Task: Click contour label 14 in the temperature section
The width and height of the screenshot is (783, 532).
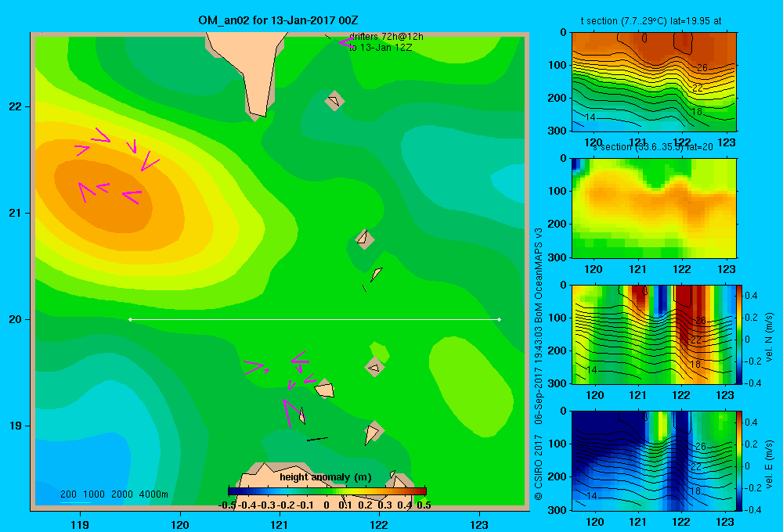Action: tap(590, 117)
